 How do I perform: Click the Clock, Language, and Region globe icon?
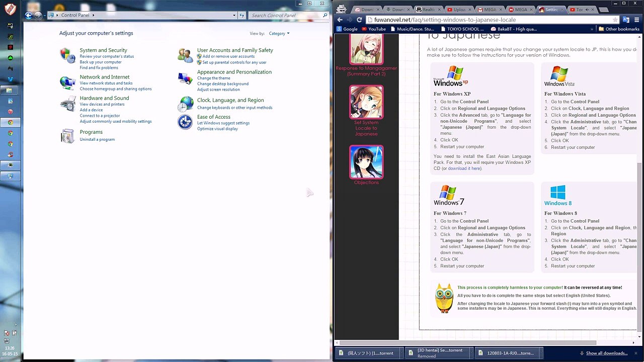pos(186,104)
